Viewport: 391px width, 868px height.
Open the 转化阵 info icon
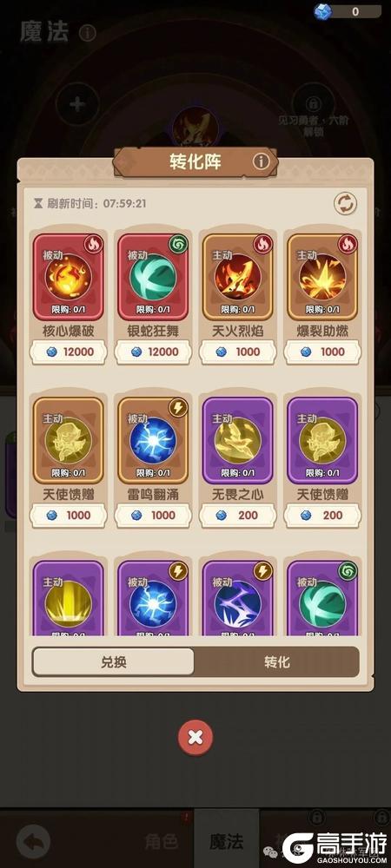[x=261, y=161]
